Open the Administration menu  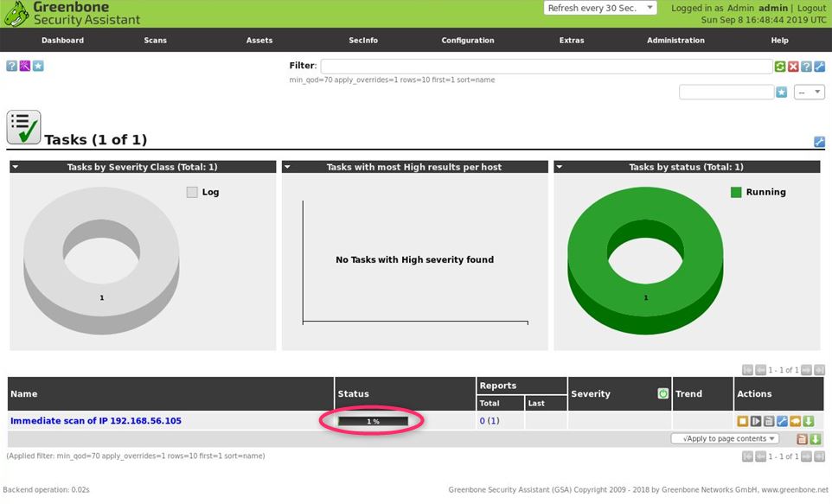click(675, 41)
